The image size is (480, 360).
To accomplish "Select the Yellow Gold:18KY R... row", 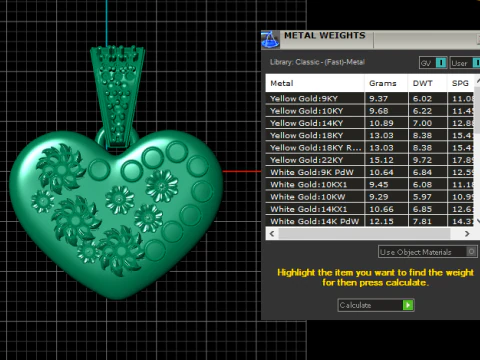I will (x=370, y=148).
